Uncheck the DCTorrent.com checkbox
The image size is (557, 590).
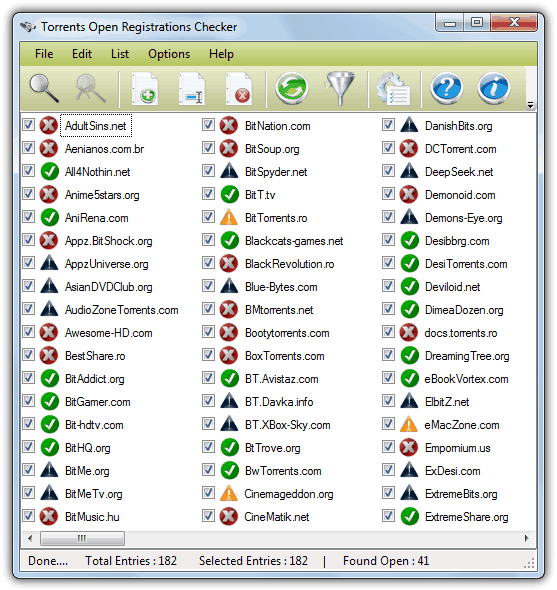(x=388, y=148)
